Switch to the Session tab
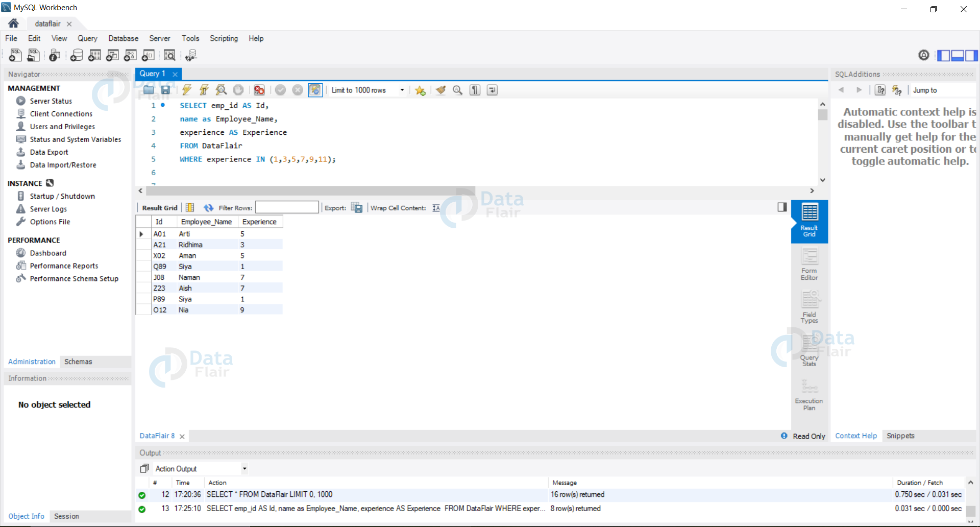This screenshot has width=980, height=527. pos(66,516)
